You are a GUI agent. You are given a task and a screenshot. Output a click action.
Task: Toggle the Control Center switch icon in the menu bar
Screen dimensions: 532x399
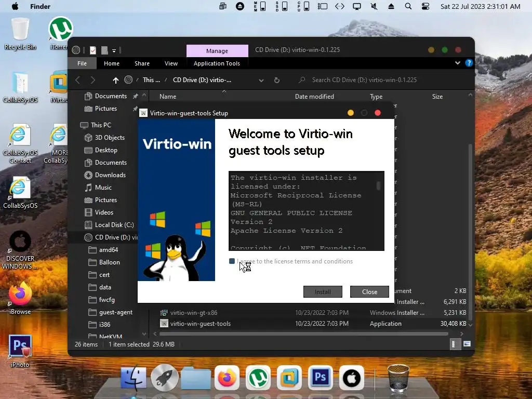pos(425,6)
